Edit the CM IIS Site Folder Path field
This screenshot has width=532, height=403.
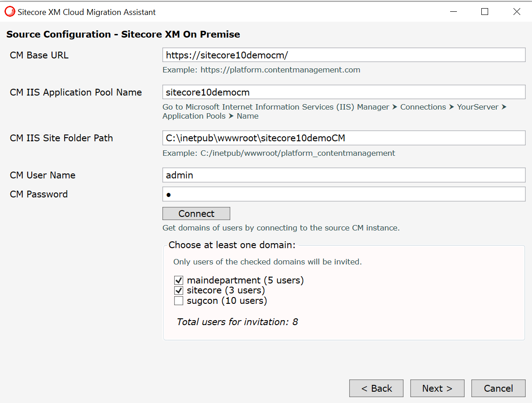(x=344, y=138)
